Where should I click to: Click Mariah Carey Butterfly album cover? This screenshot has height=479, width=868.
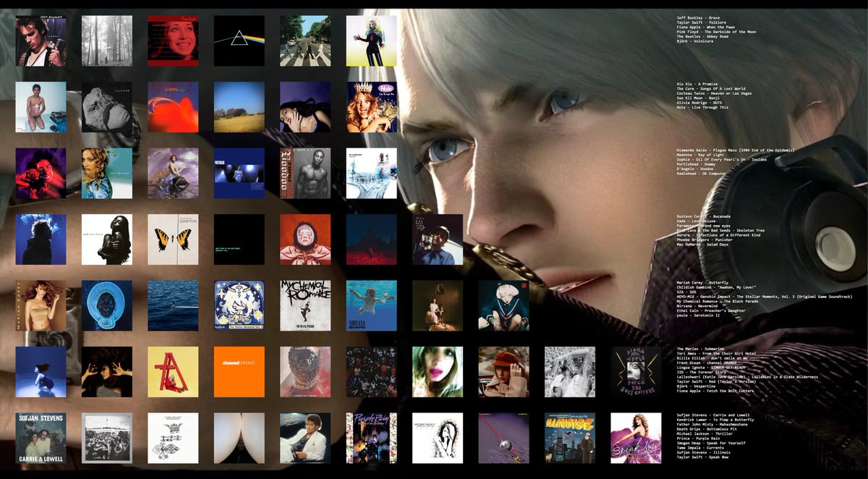41,306
